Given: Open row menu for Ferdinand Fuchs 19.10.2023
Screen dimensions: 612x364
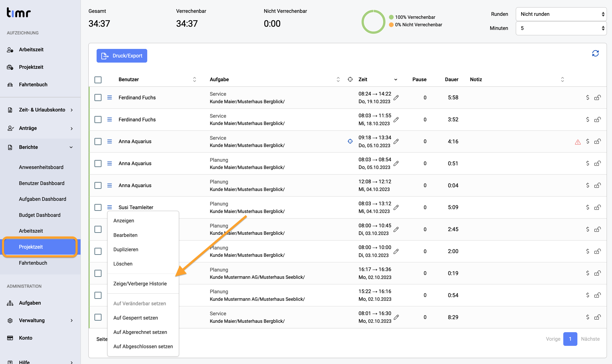Looking at the screenshot, I should tap(110, 98).
